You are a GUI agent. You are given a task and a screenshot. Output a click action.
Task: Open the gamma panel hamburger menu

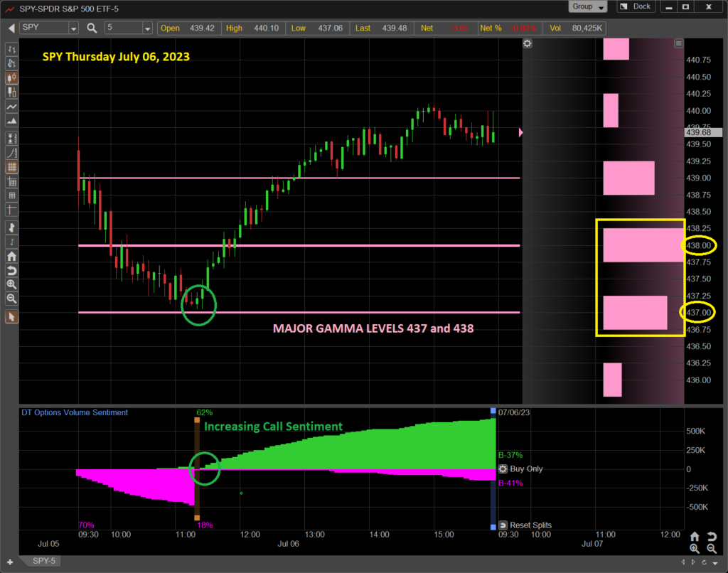point(678,43)
